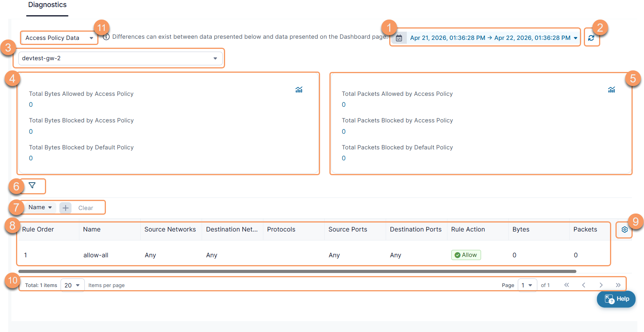644x332 pixels.
Task: Click Total Packets Blocked by Default Policy value
Action: pos(344,158)
